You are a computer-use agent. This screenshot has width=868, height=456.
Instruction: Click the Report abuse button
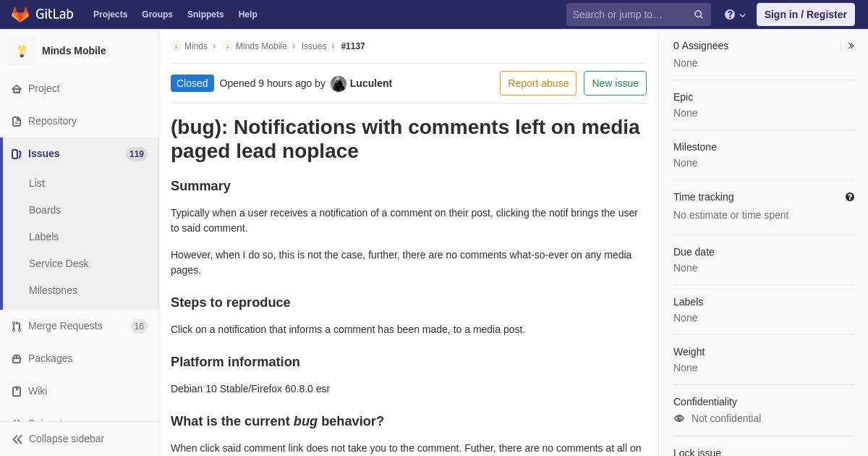(538, 83)
